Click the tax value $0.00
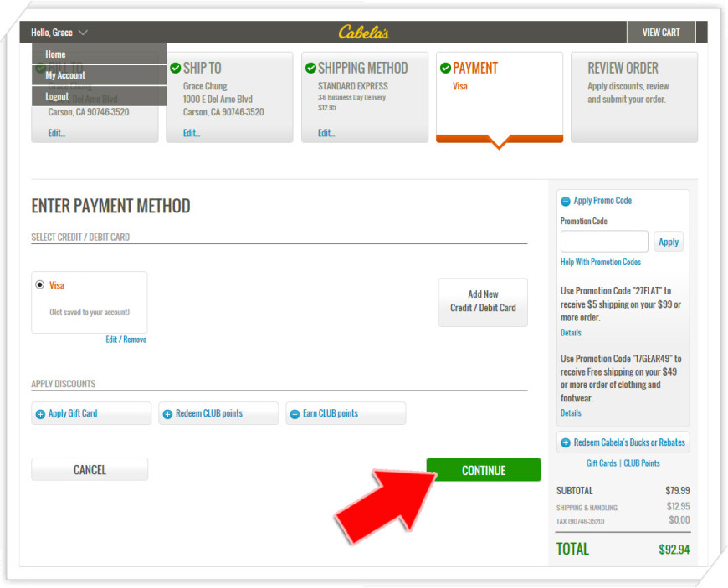The height and width of the screenshot is (588, 728). 679,520
